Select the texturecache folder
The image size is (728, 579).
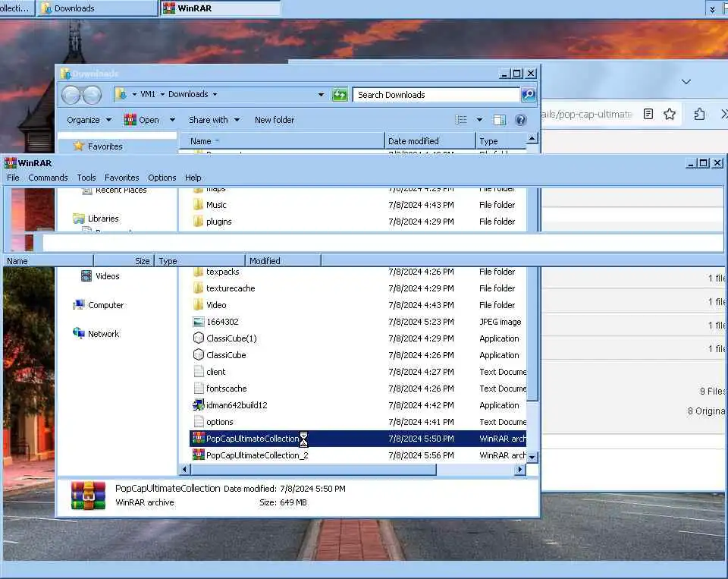pos(231,288)
